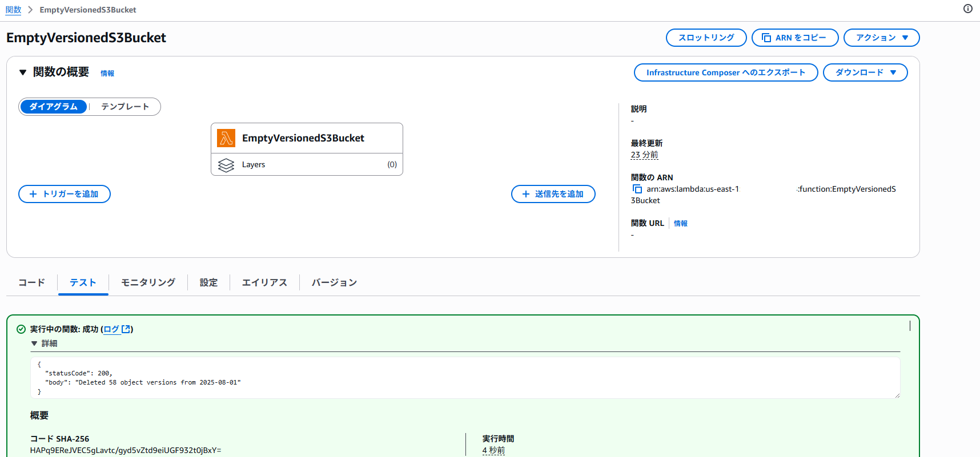The height and width of the screenshot is (457, 980).
Task: Click the 4 秒前 execution time value
Action: click(493, 450)
